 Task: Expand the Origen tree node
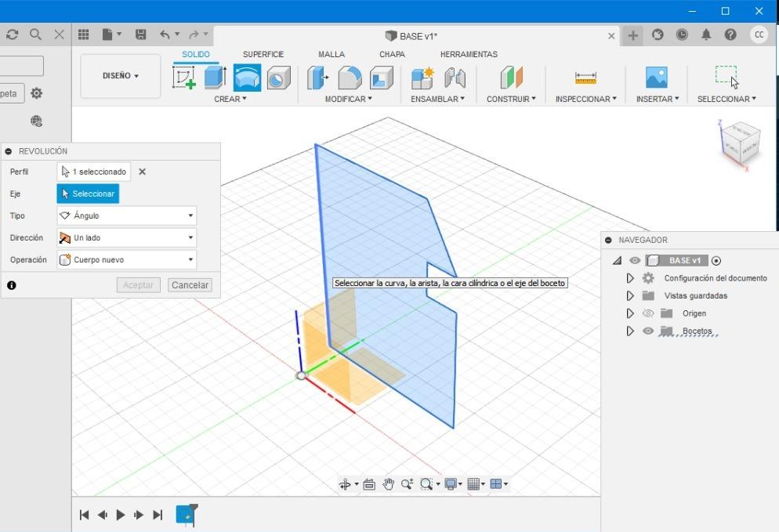pos(630,313)
